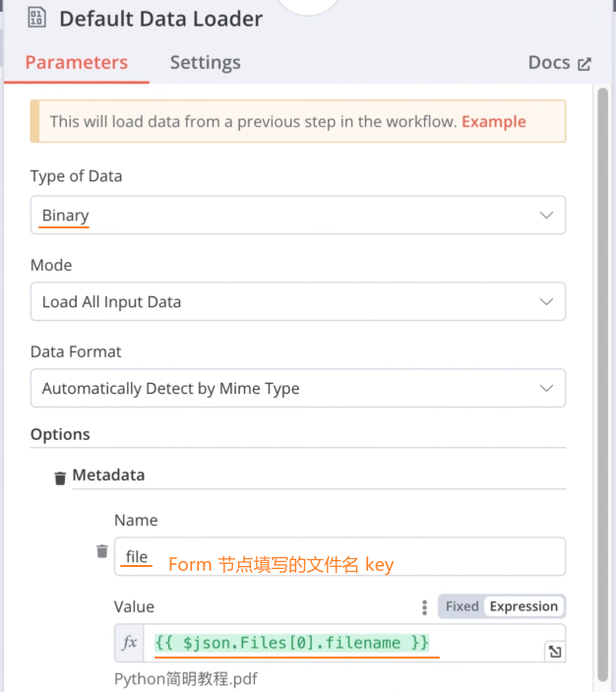Image resolution: width=616 pixels, height=692 pixels.
Task: Expand the Data Format dropdown
Action: tap(297, 389)
